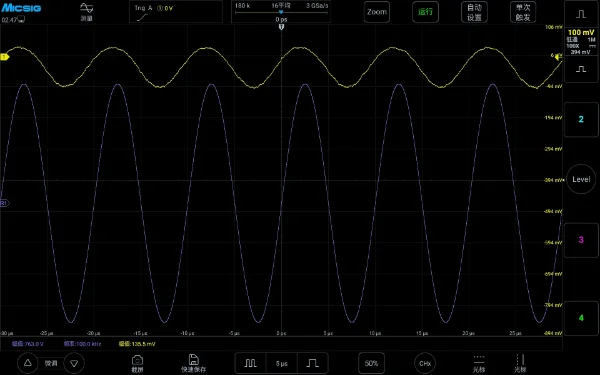Tap the rising-edge trigger slope icon
This screenshot has height=375, width=600.
click(142, 18)
